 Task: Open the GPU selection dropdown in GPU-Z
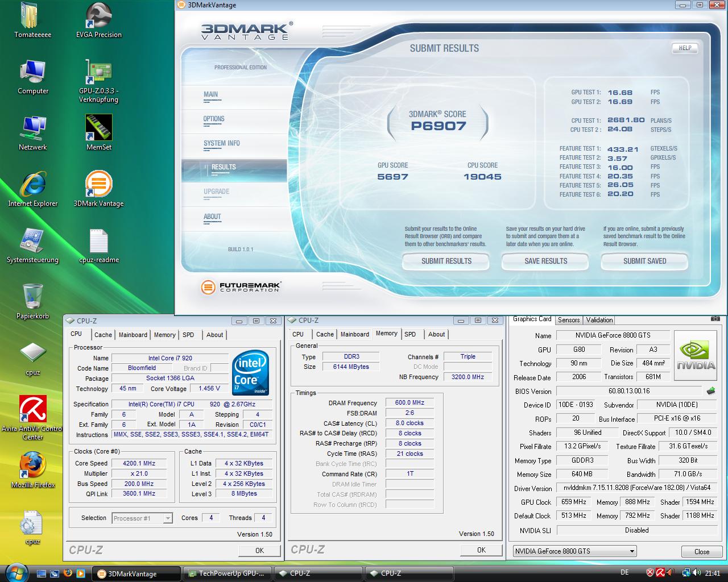click(x=574, y=551)
